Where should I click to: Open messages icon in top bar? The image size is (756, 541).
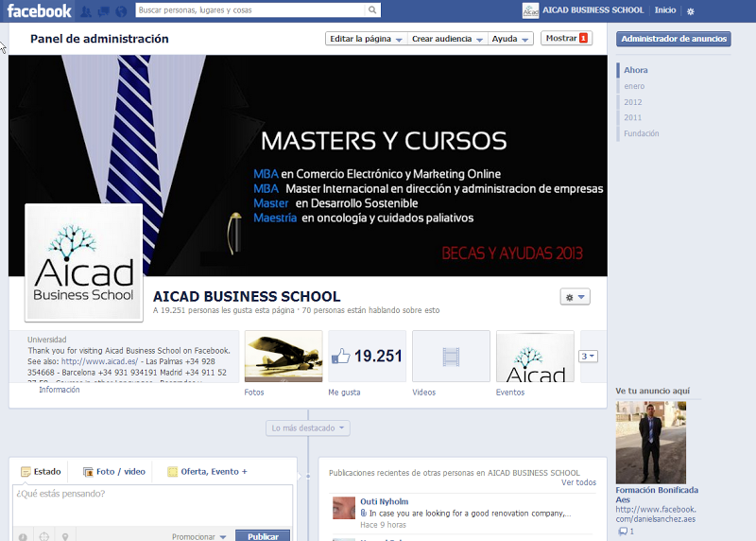104,11
